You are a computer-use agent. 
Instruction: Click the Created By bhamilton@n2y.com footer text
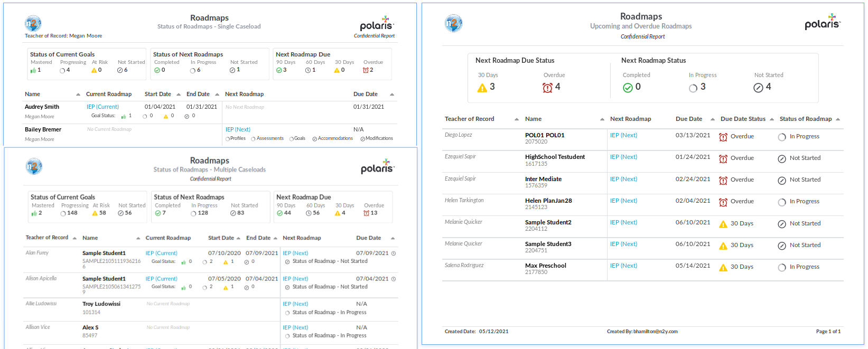pyautogui.click(x=642, y=332)
